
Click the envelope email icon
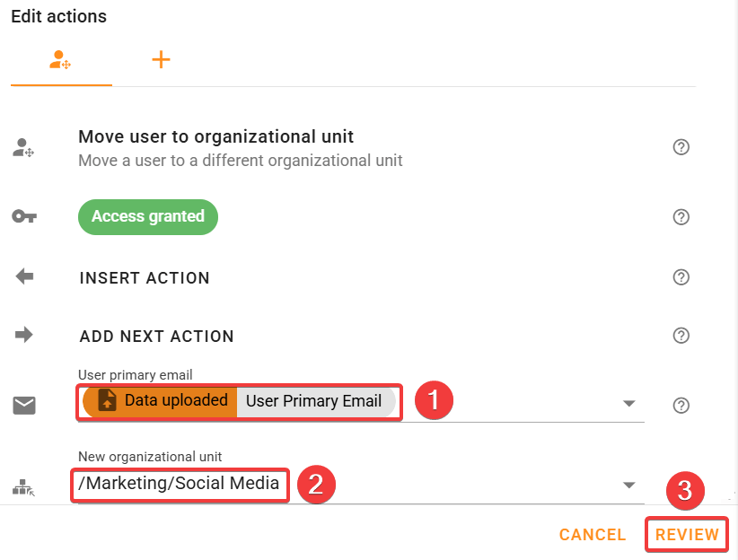coord(24,406)
